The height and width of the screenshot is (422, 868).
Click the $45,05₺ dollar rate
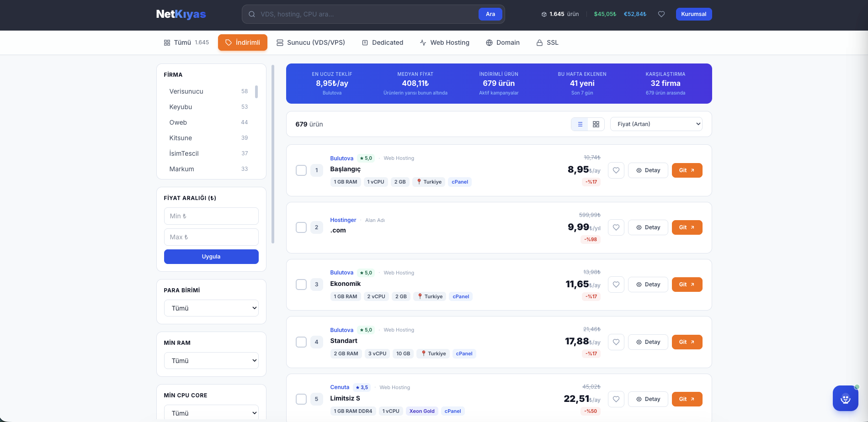[605, 14]
